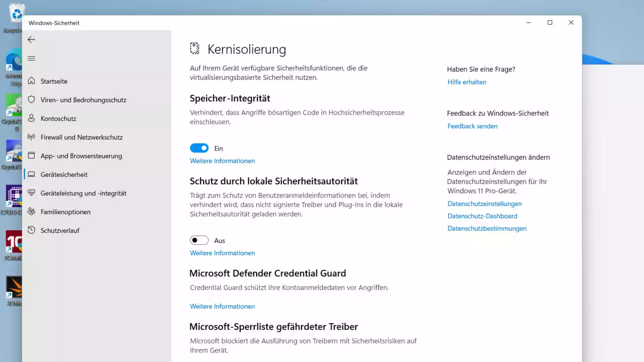This screenshot has height=362, width=644.
Task: Click the Haben Sie eine Frage? text
Action: 481,69
